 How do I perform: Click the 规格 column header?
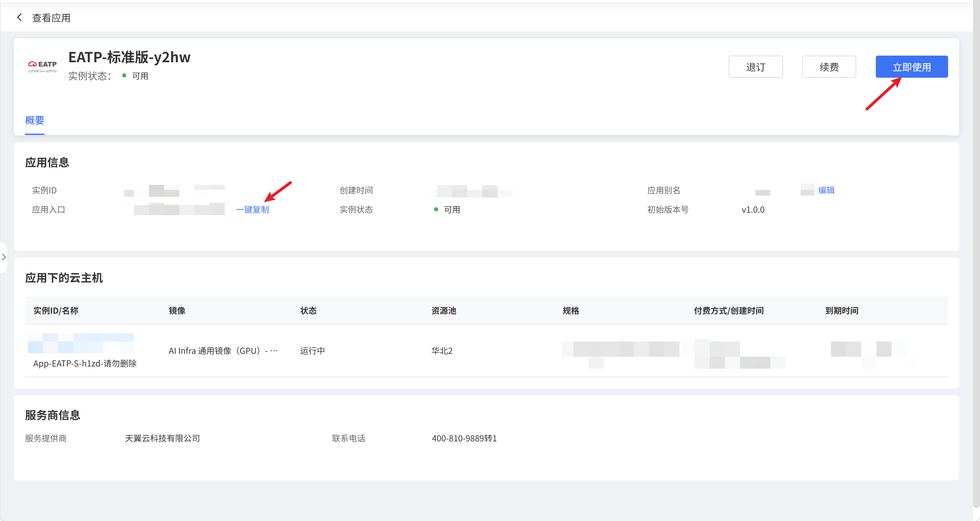coord(571,311)
